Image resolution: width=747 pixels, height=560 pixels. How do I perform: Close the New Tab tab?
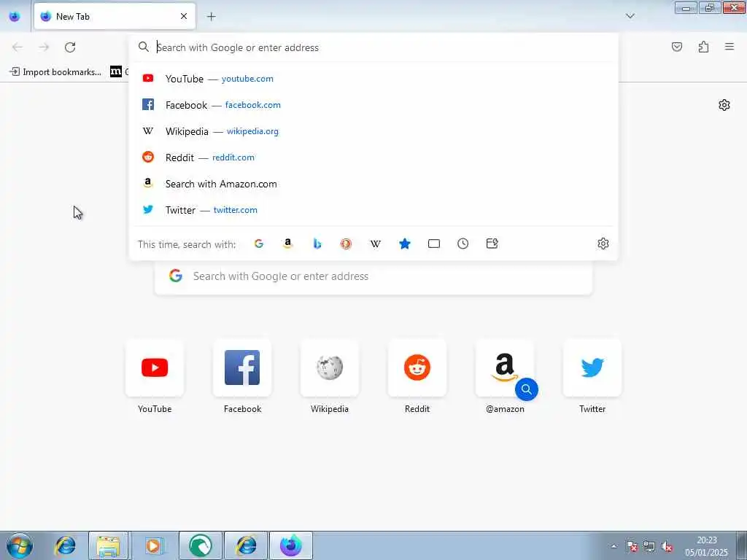point(184,17)
